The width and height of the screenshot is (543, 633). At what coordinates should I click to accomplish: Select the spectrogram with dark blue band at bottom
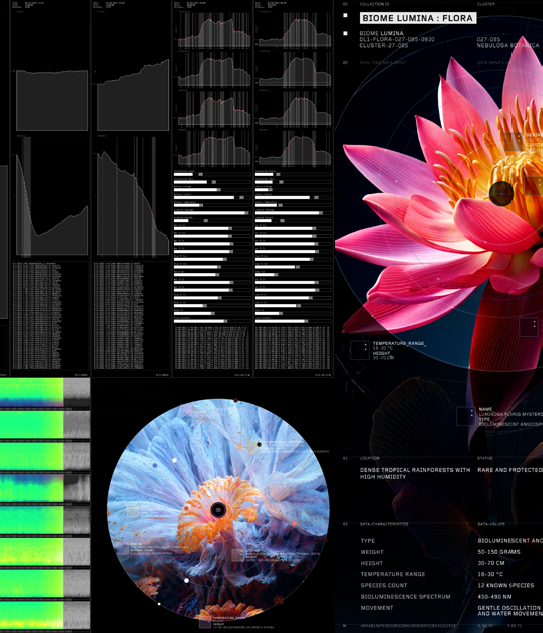[45, 393]
